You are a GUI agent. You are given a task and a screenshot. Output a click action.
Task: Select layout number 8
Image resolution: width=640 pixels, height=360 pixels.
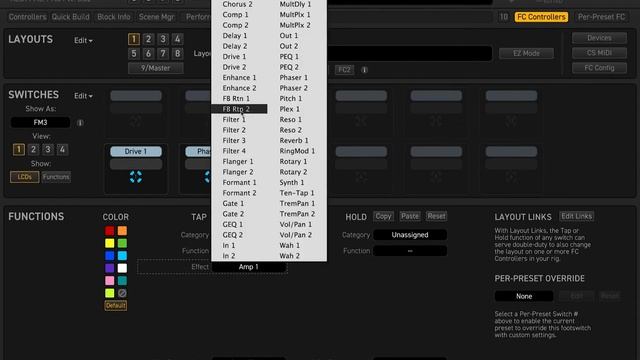coord(177,53)
